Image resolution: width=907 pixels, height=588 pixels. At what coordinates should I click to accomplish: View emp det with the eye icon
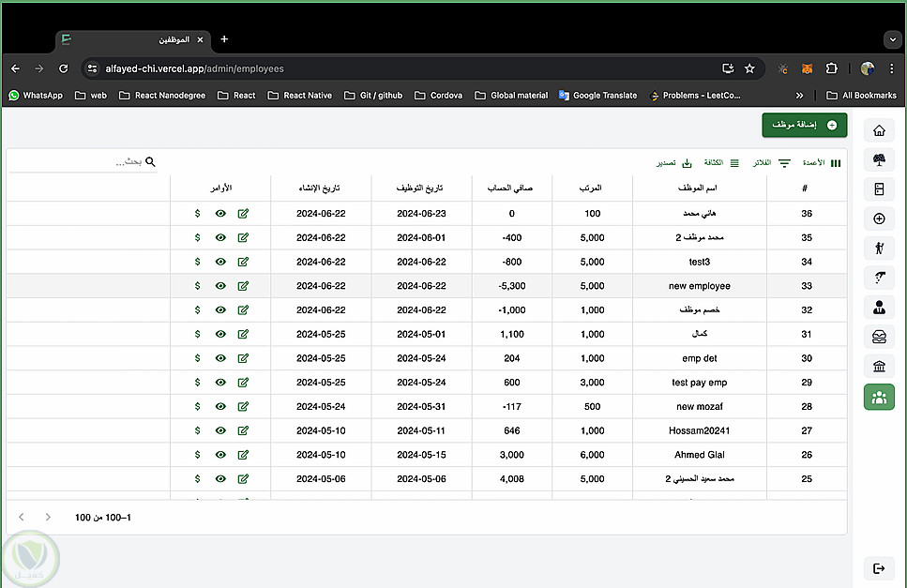(220, 358)
